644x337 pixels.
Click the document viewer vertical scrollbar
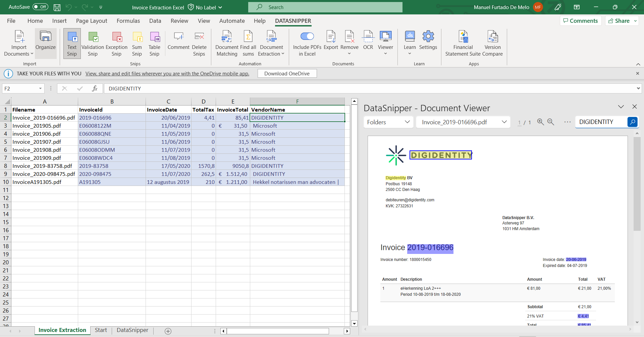tap(637, 184)
